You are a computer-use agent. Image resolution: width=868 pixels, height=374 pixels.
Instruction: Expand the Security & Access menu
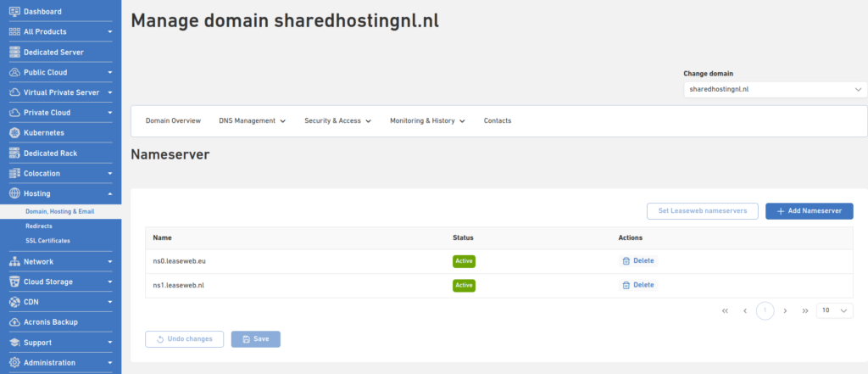click(x=337, y=121)
